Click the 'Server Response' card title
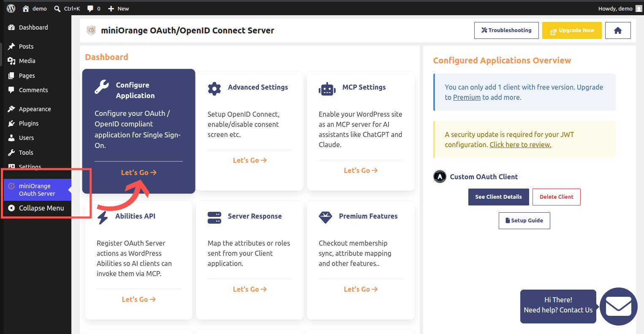This screenshot has height=334, width=644. point(255,216)
